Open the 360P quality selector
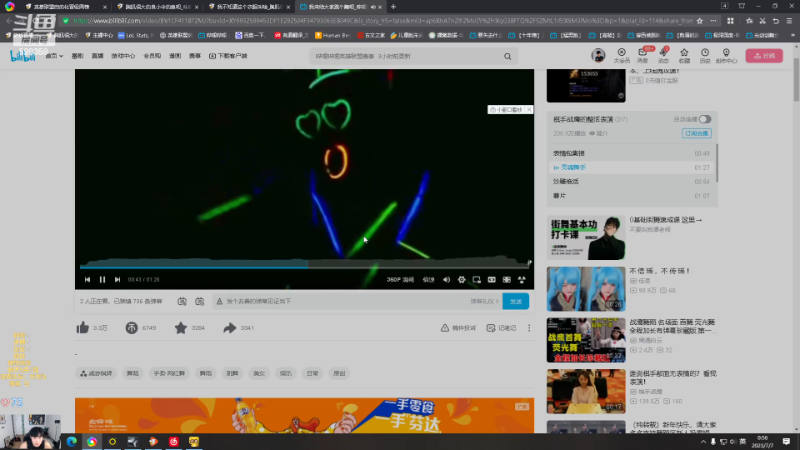The width and height of the screenshot is (800, 450). 400,280
